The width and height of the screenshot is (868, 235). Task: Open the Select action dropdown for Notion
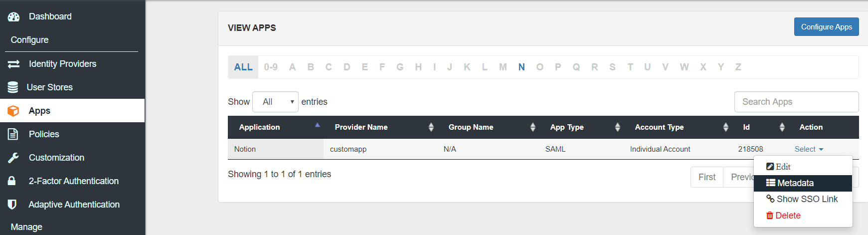(809, 149)
